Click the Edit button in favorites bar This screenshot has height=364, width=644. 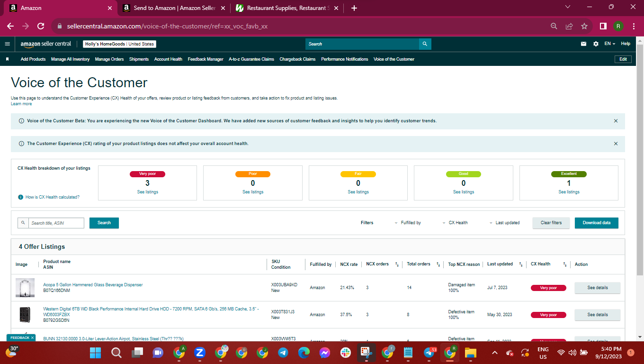pyautogui.click(x=623, y=59)
